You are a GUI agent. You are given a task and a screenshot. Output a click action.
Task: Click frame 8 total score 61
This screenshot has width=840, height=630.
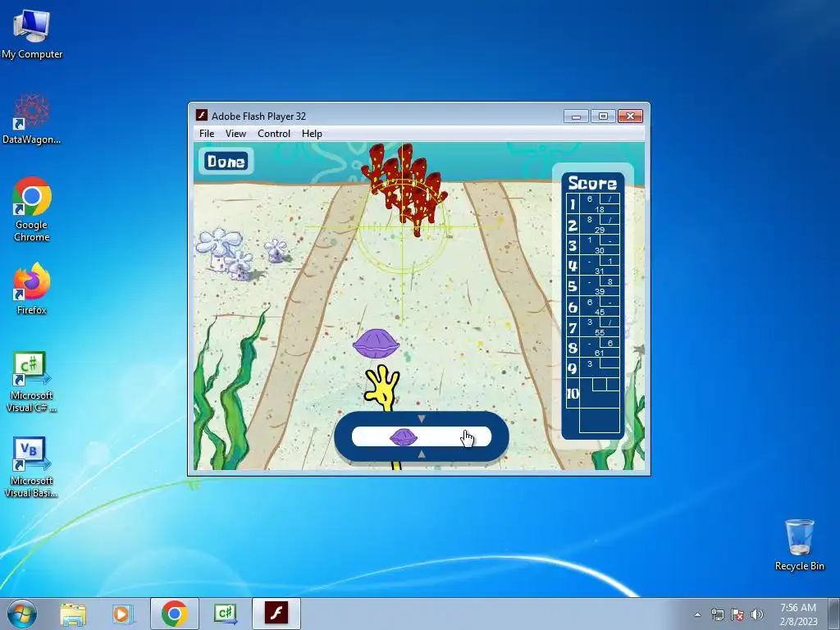point(599,353)
